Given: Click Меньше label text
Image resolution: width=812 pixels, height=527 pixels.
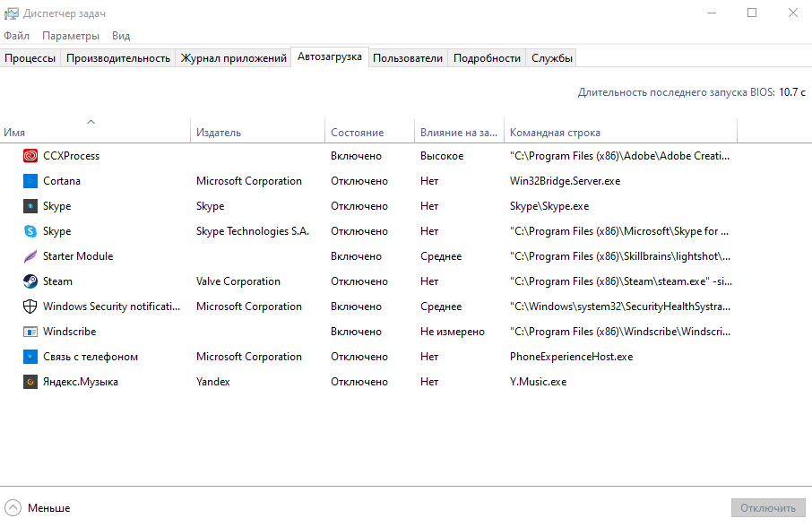Looking at the screenshot, I should 48,508.
